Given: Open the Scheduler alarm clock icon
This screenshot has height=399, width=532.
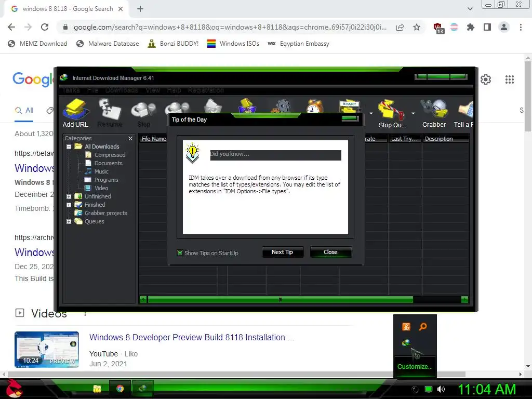Looking at the screenshot, I should tap(315, 105).
